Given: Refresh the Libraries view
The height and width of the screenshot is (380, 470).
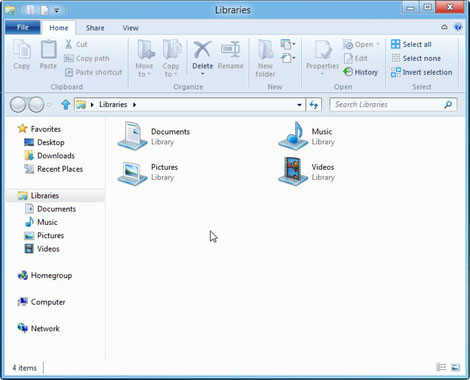Looking at the screenshot, I should [x=314, y=105].
